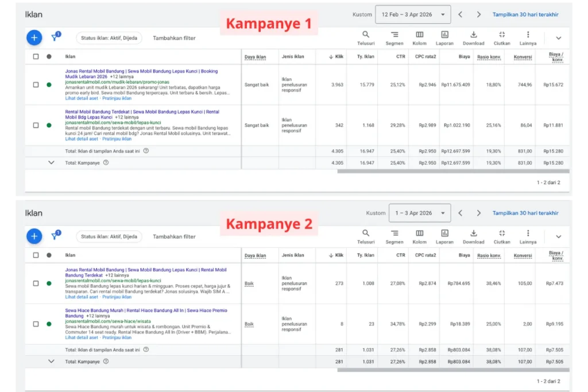Expand the Total: Kampanye row chevron in Kampanye 2
Screen dimensions: 588x392
[51, 362]
